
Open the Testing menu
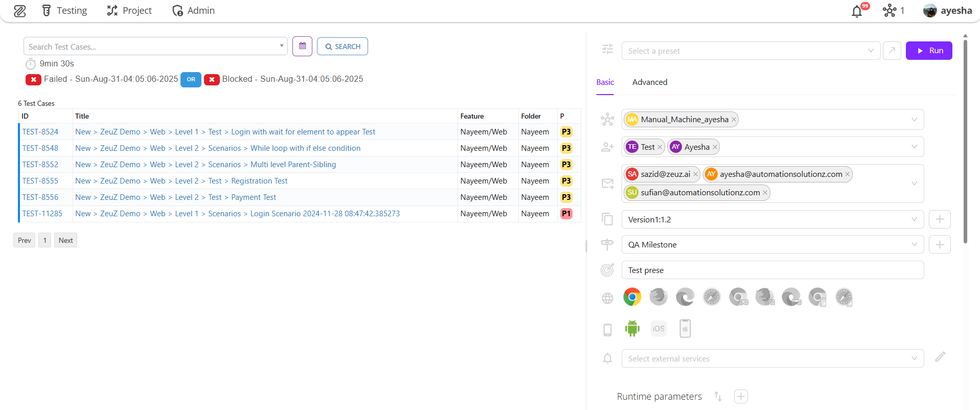coord(64,11)
